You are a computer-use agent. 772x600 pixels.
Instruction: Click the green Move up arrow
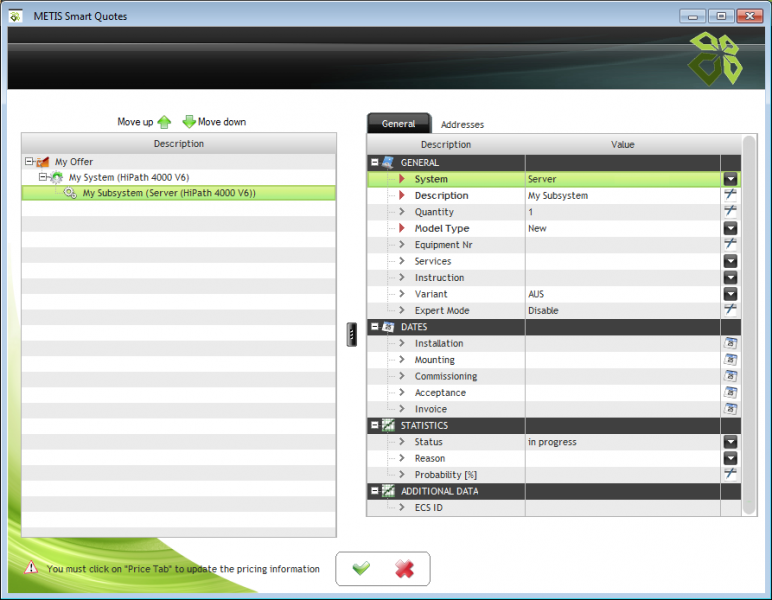click(x=164, y=122)
